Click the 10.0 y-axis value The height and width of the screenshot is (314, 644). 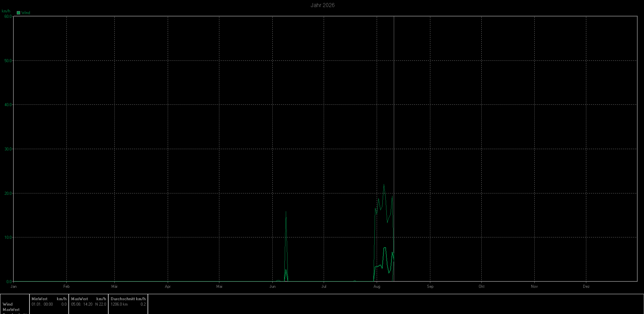8,237
